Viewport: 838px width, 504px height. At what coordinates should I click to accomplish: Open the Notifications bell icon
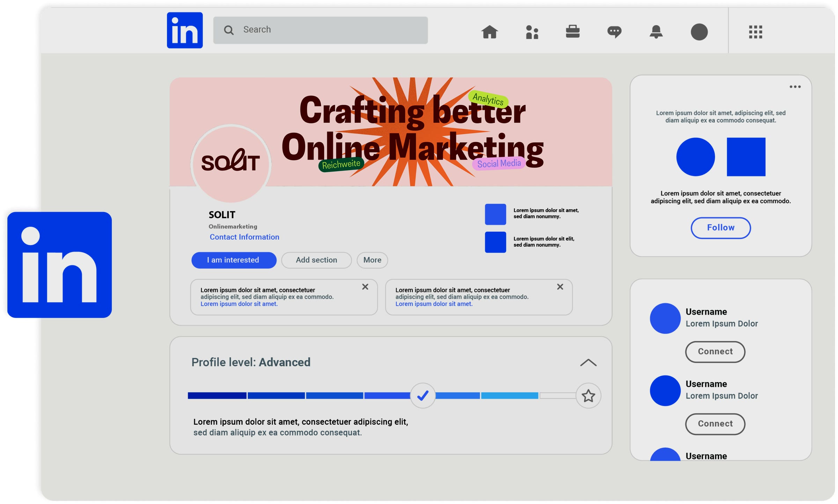point(656,32)
